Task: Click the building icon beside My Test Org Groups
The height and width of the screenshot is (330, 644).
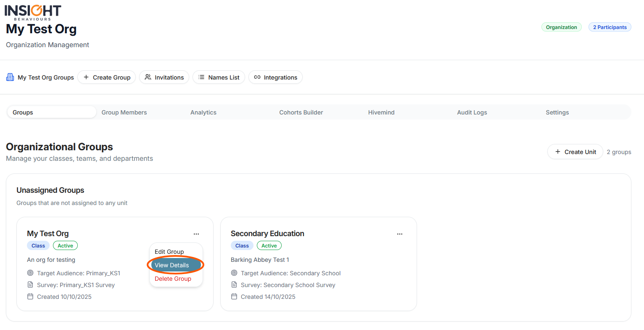Action: pos(10,77)
